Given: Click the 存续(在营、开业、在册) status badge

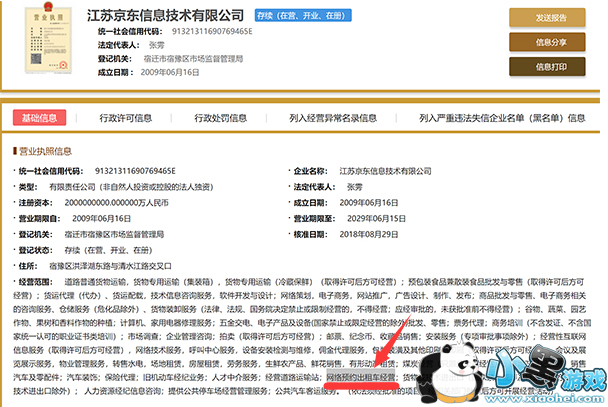Looking at the screenshot, I should pos(303,16).
